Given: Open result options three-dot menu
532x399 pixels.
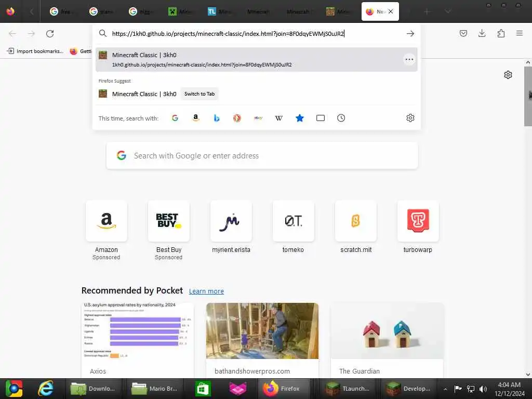Looking at the screenshot, I should (x=409, y=60).
